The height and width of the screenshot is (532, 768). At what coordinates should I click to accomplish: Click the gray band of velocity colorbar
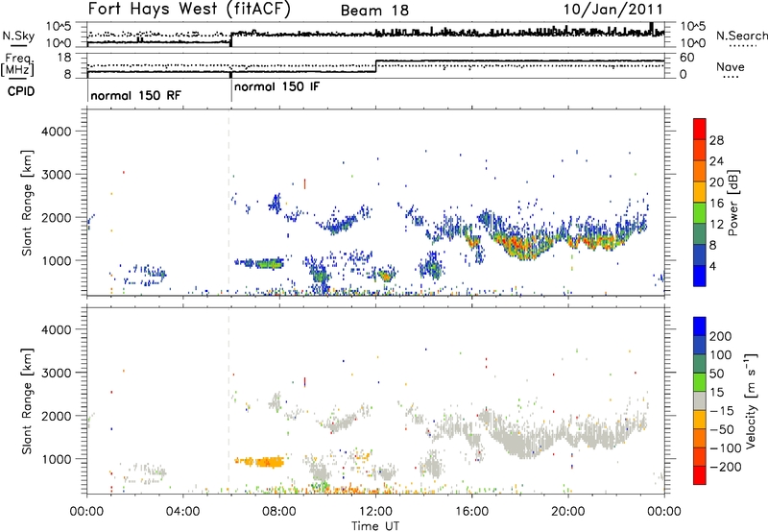(700, 401)
